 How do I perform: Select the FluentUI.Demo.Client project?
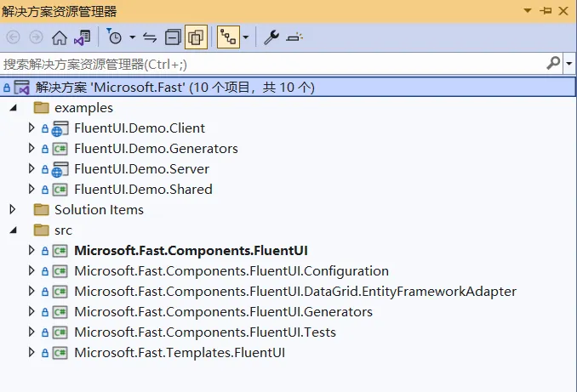[140, 128]
